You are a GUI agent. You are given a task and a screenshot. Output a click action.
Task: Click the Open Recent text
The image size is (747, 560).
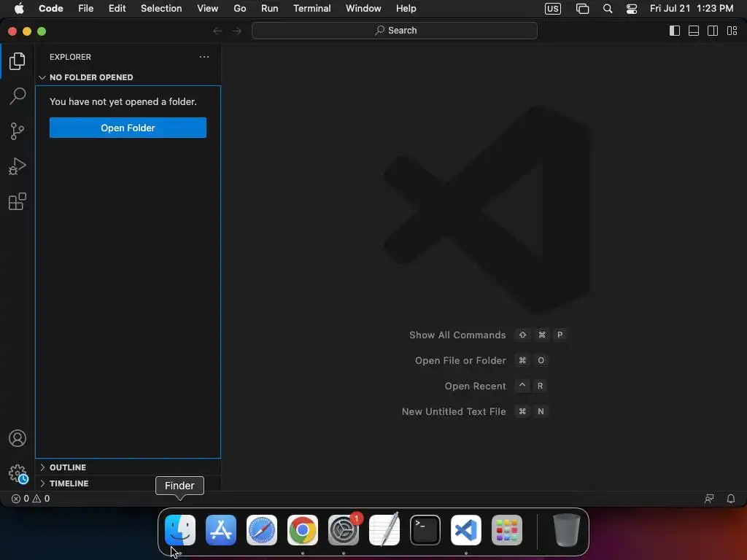[x=475, y=386]
